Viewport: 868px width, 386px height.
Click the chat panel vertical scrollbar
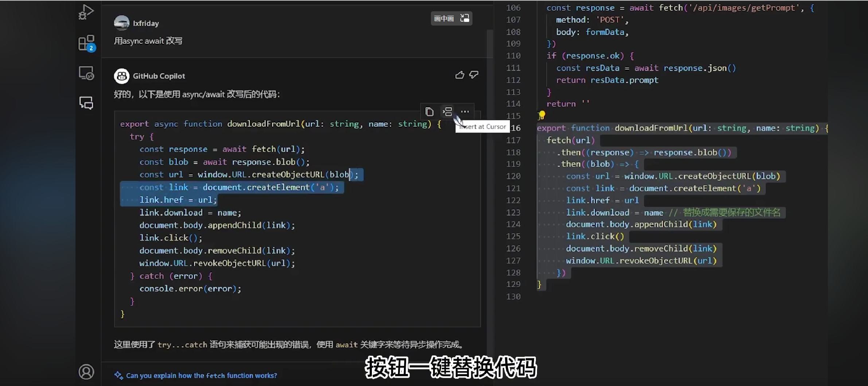490,196
